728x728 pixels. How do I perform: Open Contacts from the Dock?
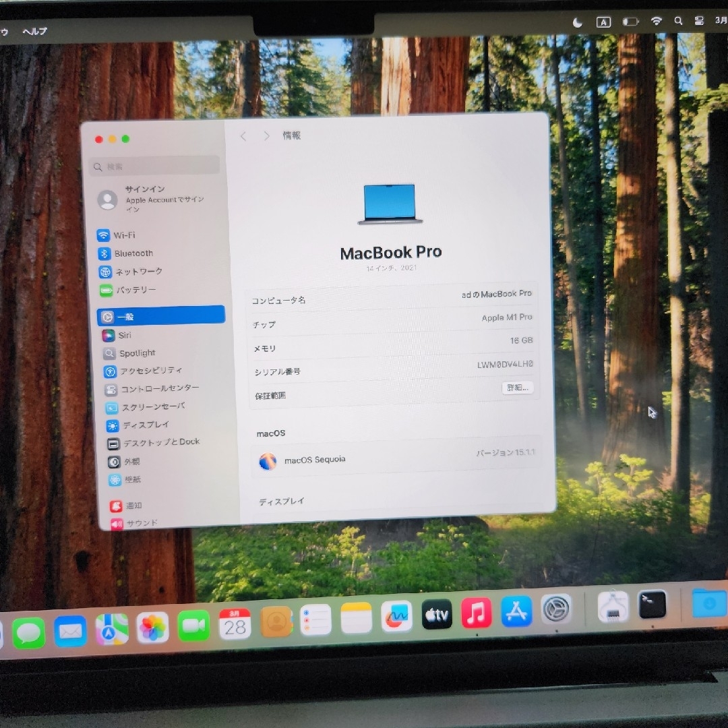pyautogui.click(x=276, y=621)
